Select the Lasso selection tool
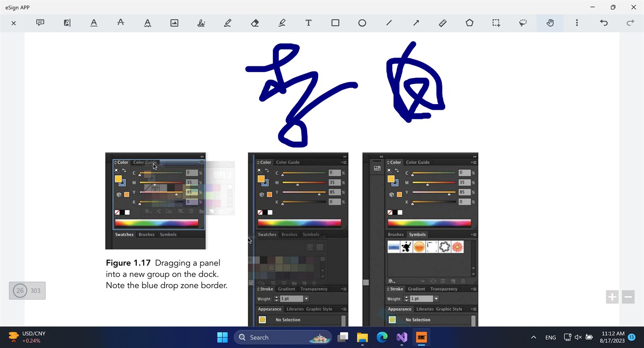644x348 pixels. pos(523,23)
